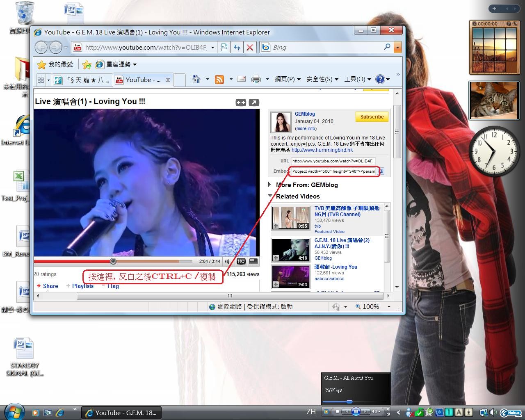The height and width of the screenshot is (420, 525).
Task: Stop the taskbar media player
Action: tap(337, 411)
